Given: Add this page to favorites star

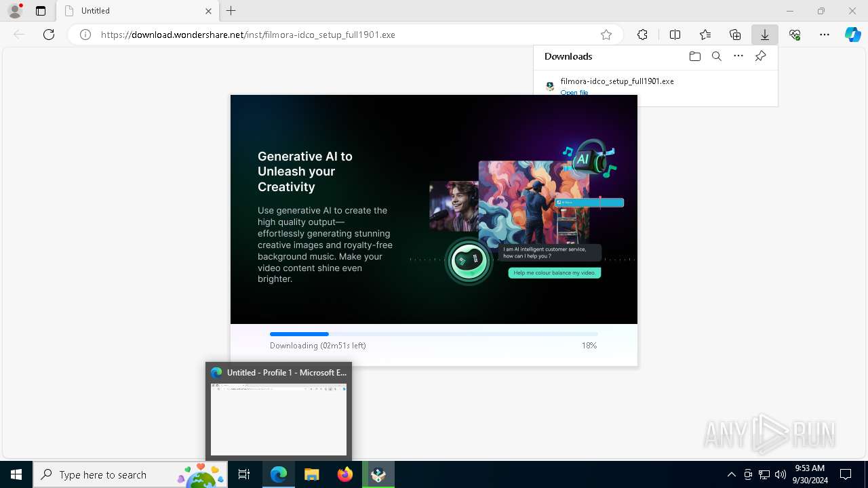Looking at the screenshot, I should point(606,35).
